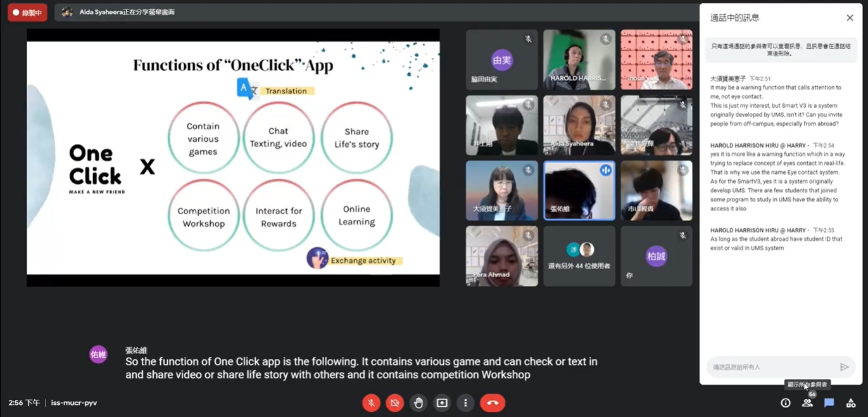Select Aida Syaheera's video tile

click(579, 125)
